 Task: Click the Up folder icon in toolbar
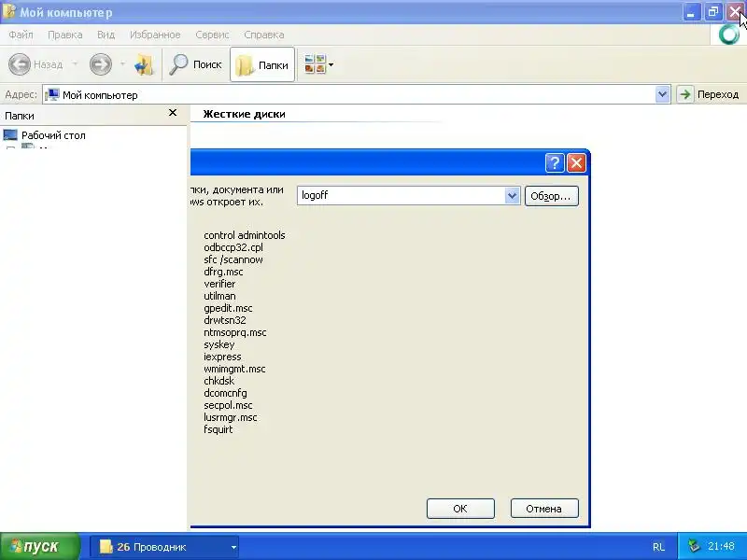(x=144, y=64)
